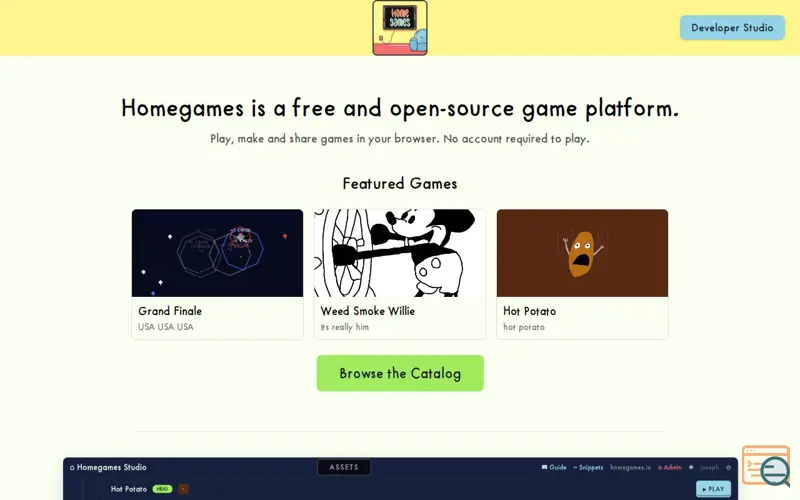Viewport: 800px width, 500px height.
Task: Click the Hot Potato card title
Action: click(530, 311)
